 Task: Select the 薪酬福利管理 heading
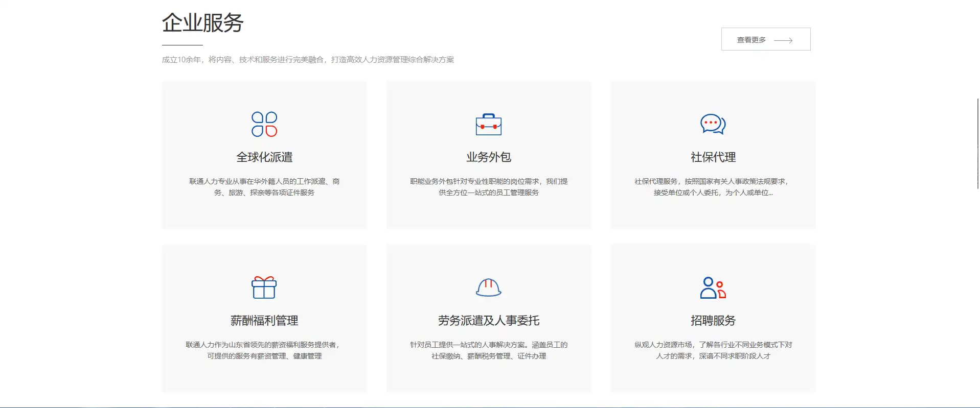click(x=264, y=321)
